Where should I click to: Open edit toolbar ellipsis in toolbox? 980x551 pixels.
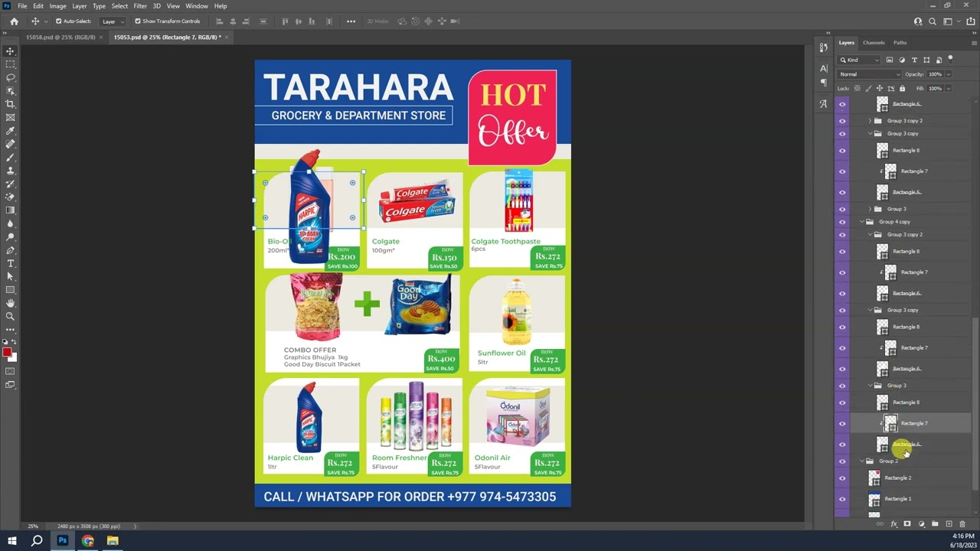[x=11, y=330]
